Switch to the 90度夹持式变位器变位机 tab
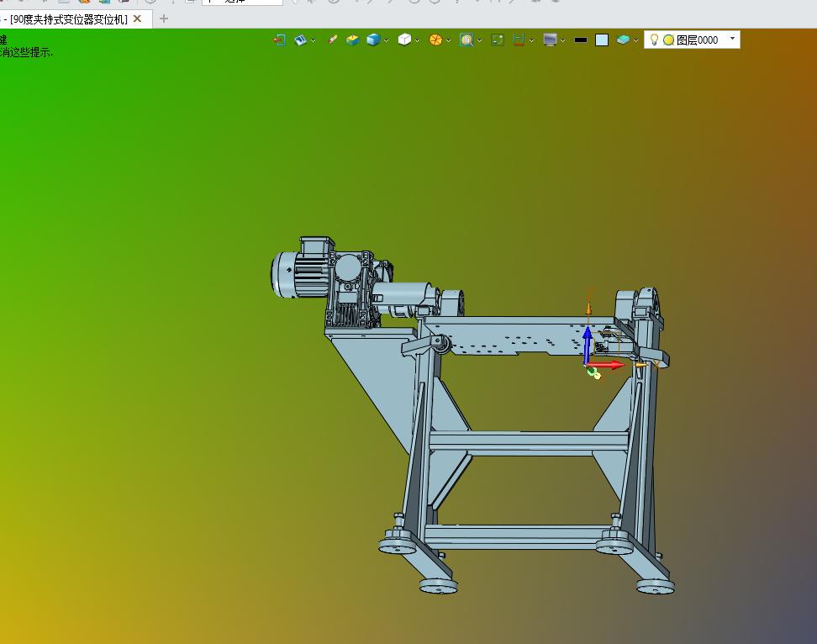The height and width of the screenshot is (644, 817). pos(69,19)
